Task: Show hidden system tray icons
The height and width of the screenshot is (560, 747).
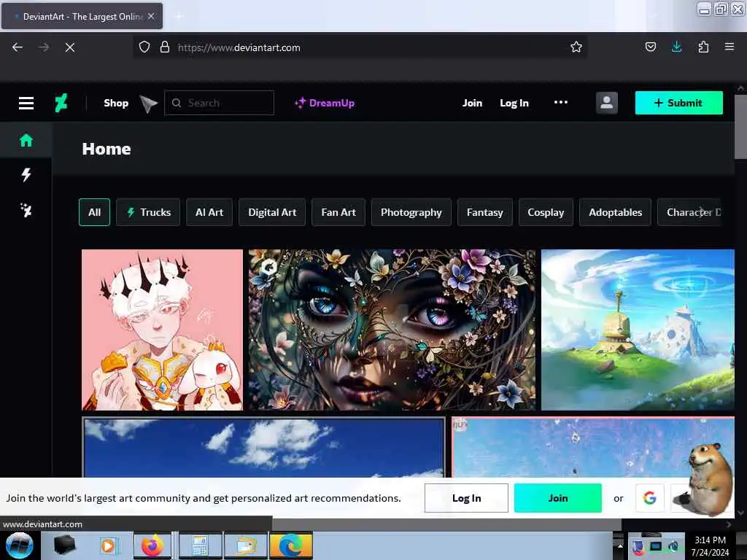Action: click(620, 545)
